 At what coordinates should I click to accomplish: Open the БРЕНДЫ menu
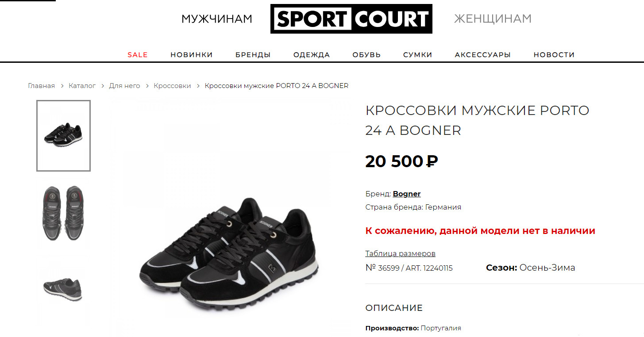[253, 55]
